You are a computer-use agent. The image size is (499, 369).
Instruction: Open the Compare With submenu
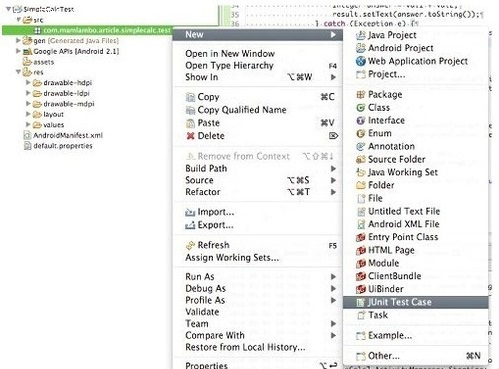coord(258,335)
